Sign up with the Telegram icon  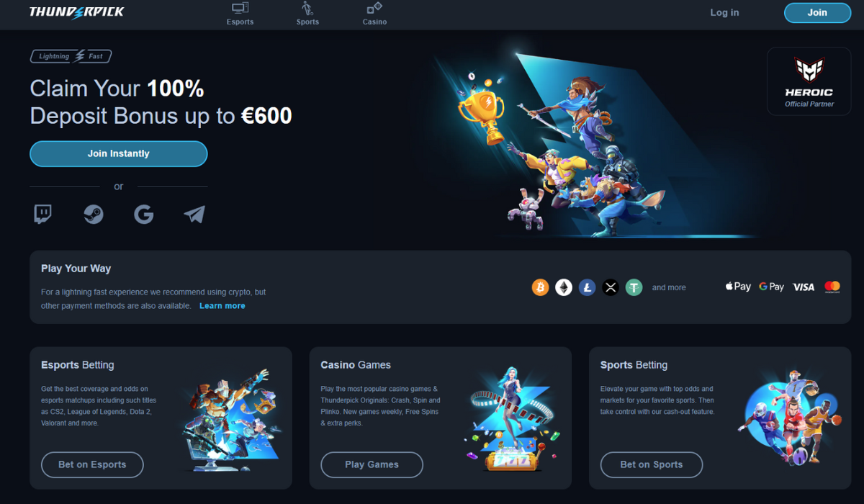[194, 214]
